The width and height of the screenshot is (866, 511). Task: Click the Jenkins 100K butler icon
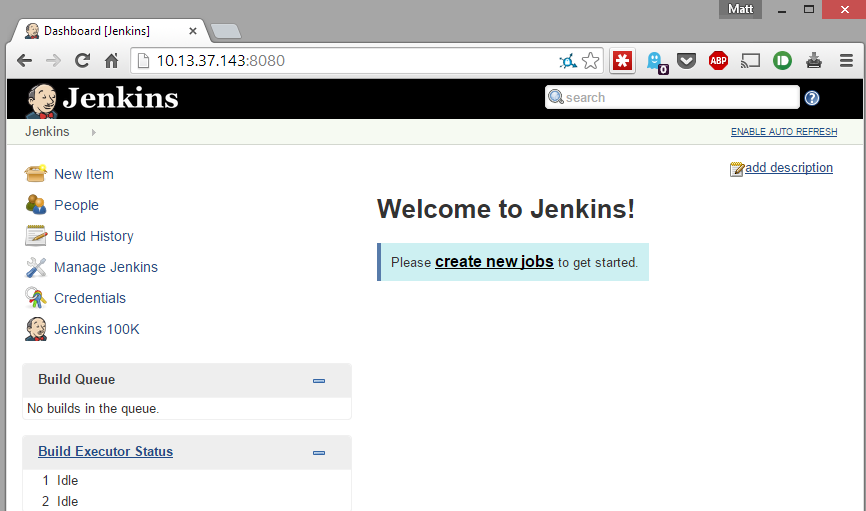[x=36, y=329]
